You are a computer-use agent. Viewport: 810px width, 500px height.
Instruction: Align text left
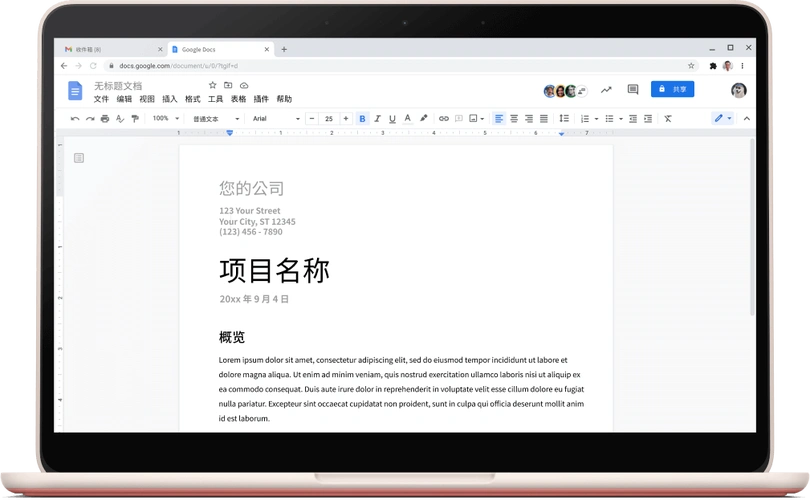[x=499, y=119]
